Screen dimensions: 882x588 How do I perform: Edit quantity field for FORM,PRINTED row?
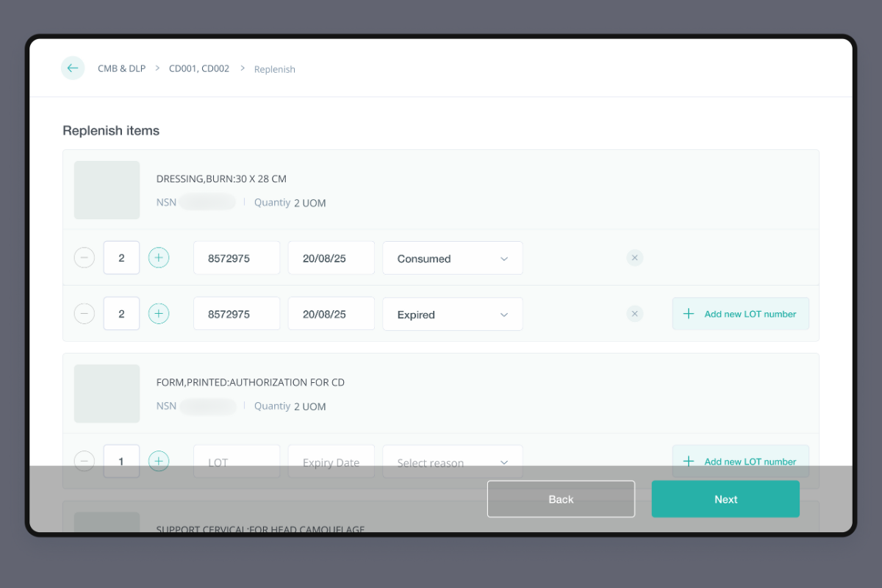(x=121, y=462)
